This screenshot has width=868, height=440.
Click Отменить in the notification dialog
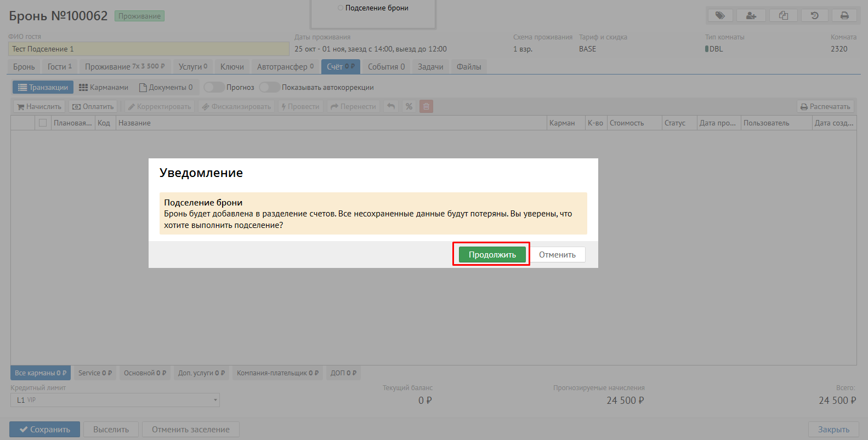pos(557,254)
